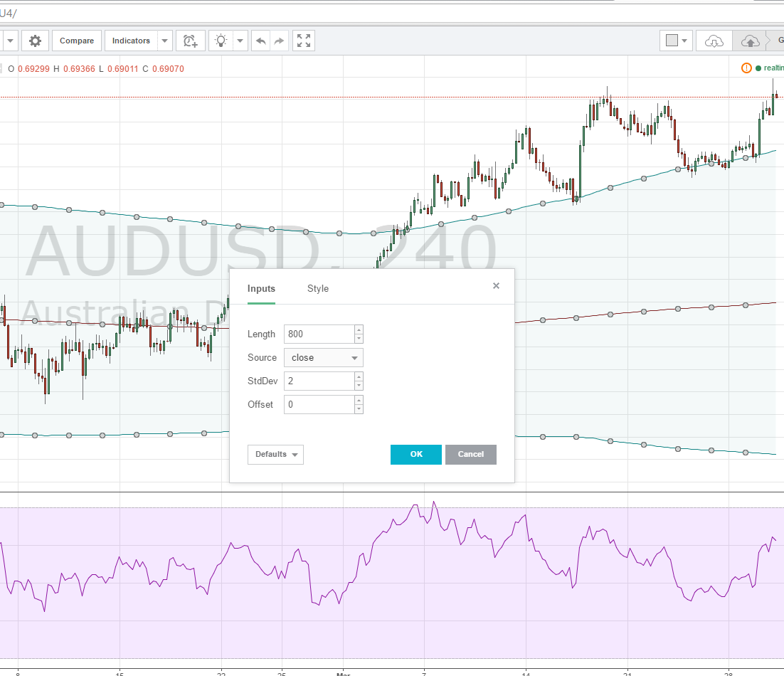Click the cloud upload save chart icon
Screen dimensions: 784x676
click(750, 41)
